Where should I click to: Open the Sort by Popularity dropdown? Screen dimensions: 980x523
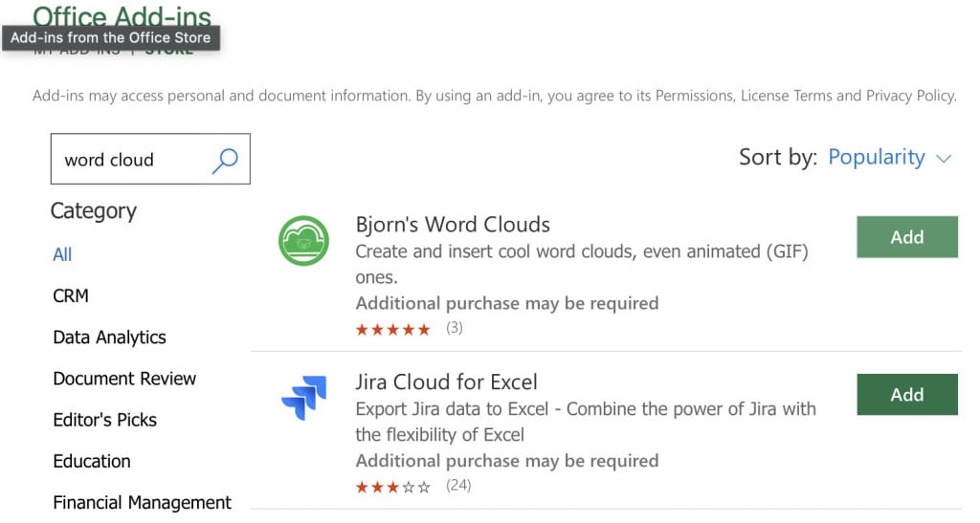[x=889, y=158]
